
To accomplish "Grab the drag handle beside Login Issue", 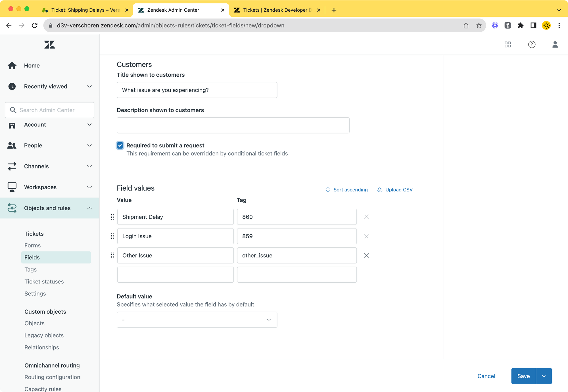I will (x=112, y=236).
